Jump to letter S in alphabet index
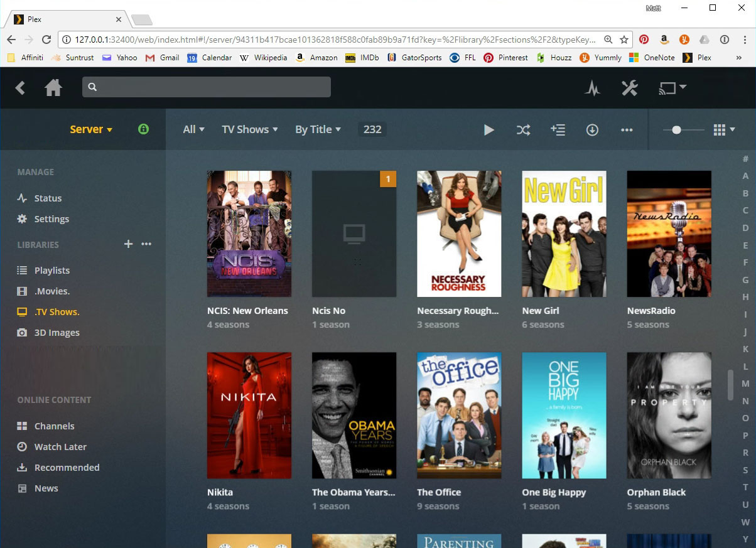Viewport: 756px width, 548px height. coord(745,470)
